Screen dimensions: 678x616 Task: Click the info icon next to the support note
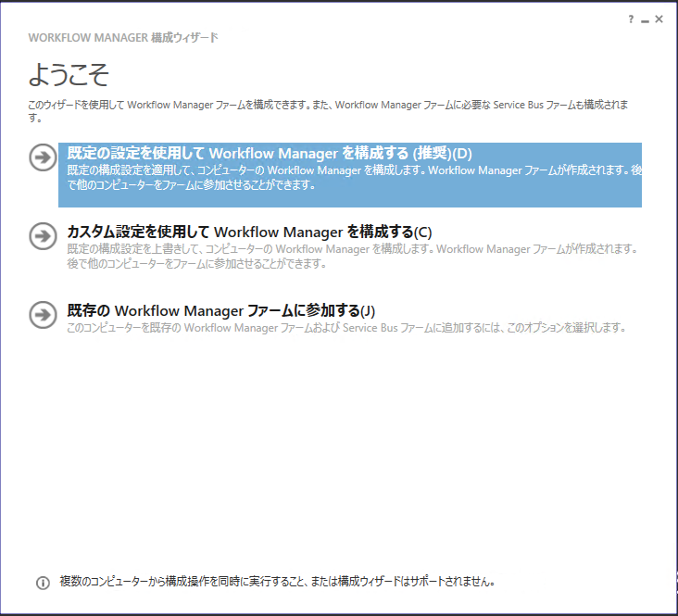point(43,583)
